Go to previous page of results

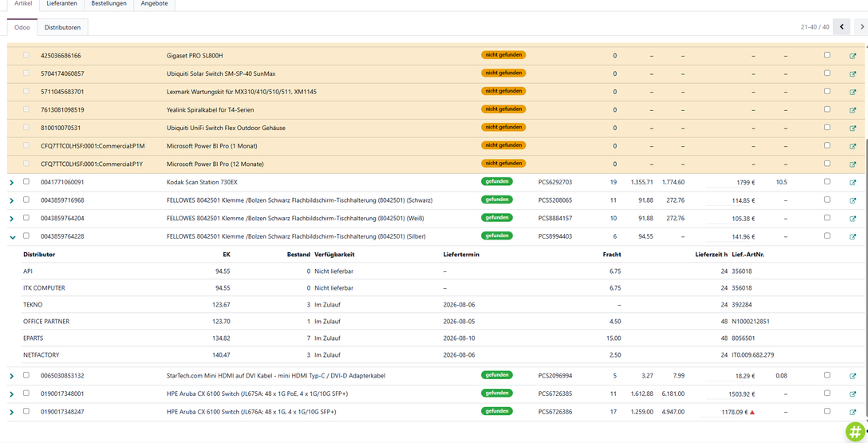[842, 26]
